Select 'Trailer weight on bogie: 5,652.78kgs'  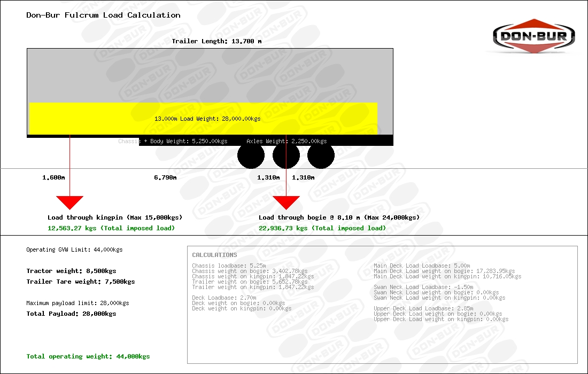pos(250,282)
